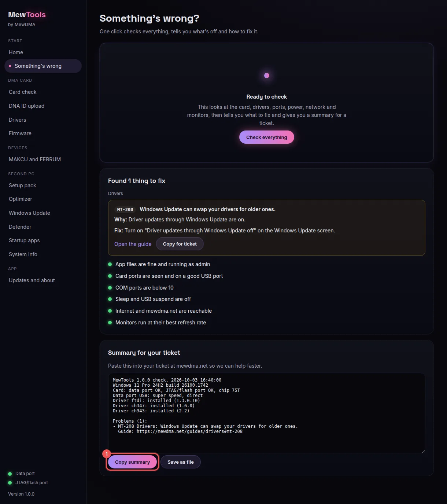
Task: Click Copy for ticket button
Action: [180, 244]
